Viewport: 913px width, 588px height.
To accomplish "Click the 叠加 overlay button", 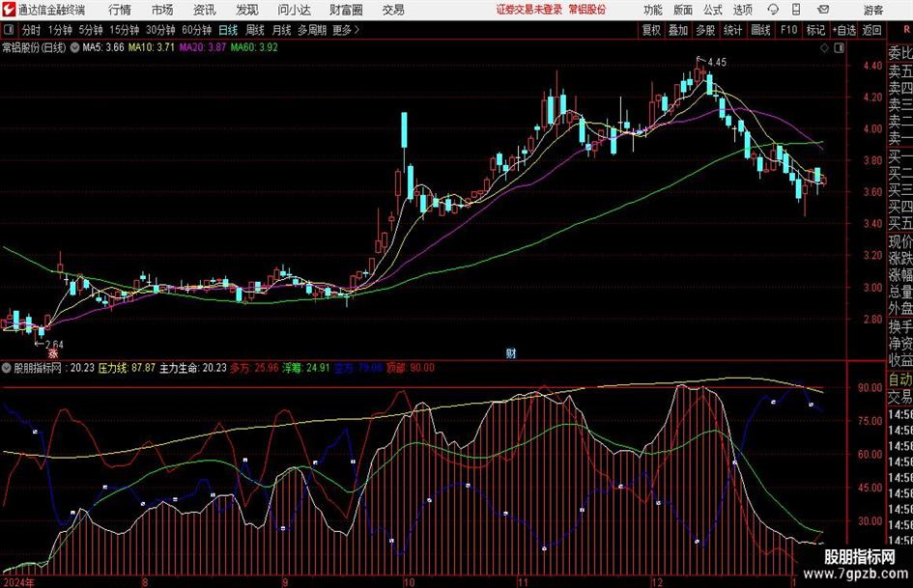I will pos(678,30).
